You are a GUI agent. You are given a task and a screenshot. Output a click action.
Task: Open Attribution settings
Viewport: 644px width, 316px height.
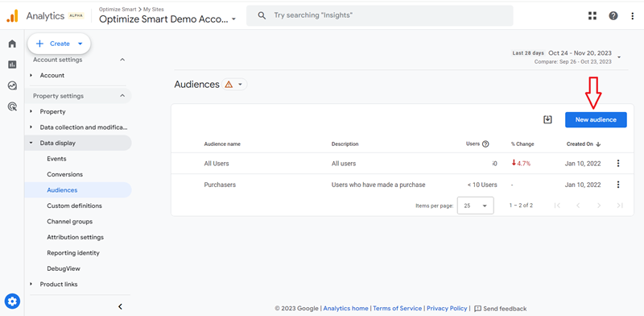coord(75,237)
